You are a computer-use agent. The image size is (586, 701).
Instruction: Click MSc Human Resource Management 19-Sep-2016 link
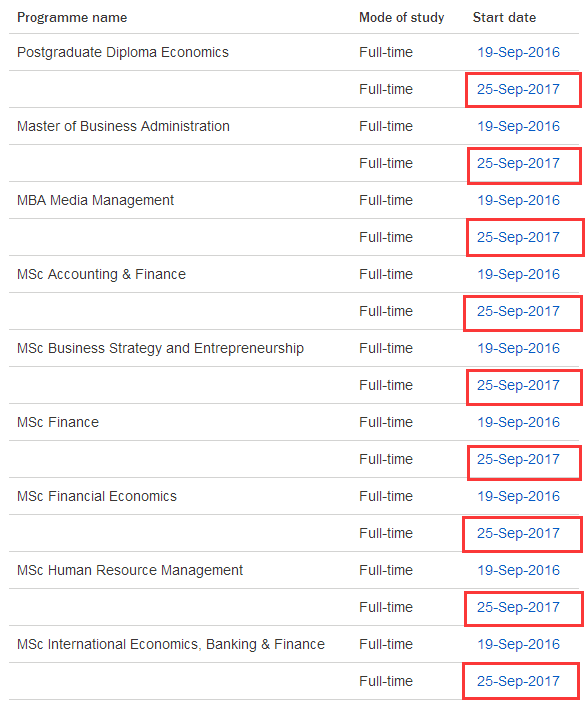[519, 570]
